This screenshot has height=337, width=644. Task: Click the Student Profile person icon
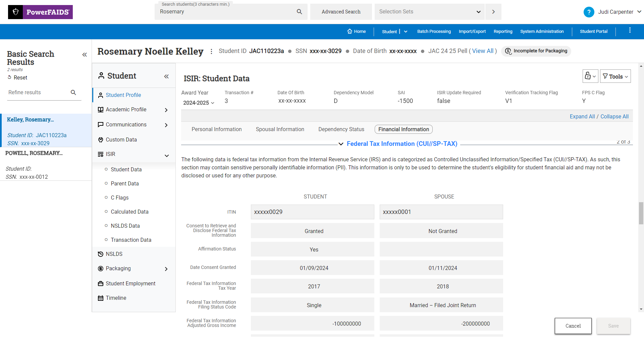click(x=100, y=95)
